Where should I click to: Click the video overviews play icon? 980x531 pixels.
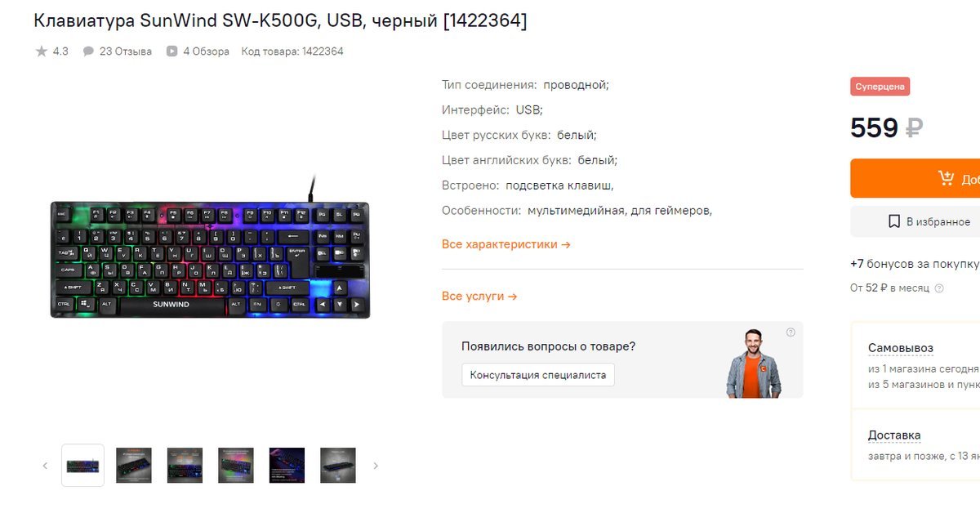pyautogui.click(x=172, y=51)
